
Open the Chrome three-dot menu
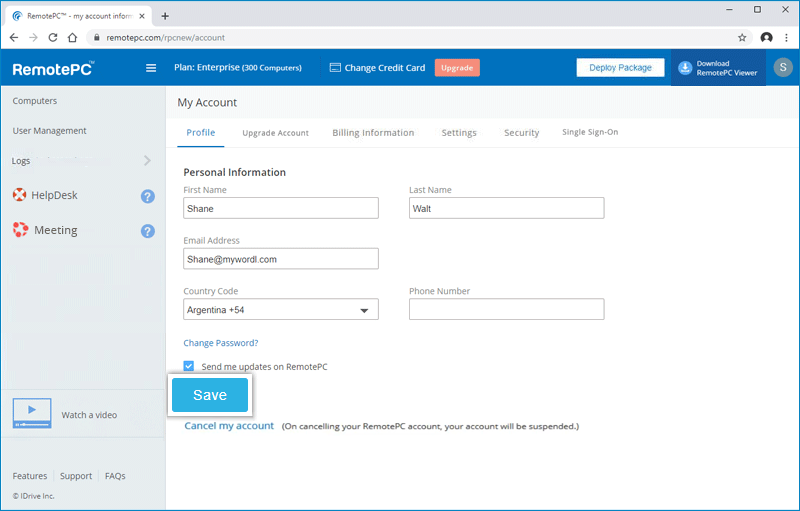click(786, 37)
